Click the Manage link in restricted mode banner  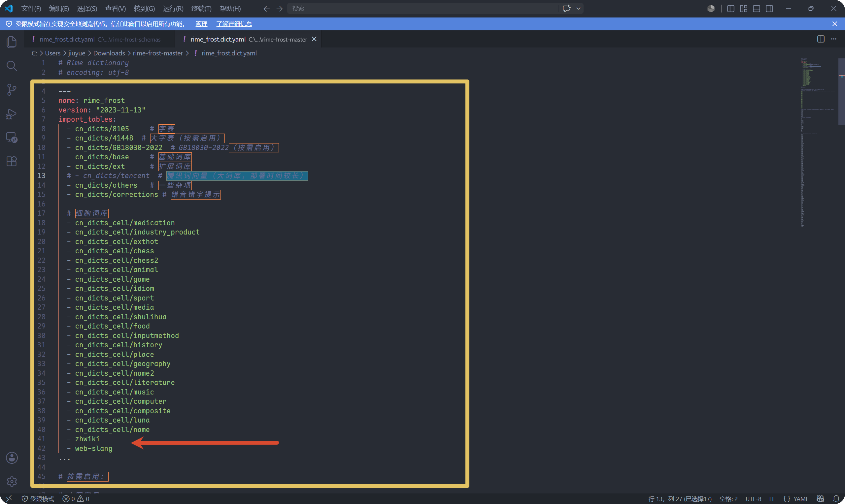201,24
